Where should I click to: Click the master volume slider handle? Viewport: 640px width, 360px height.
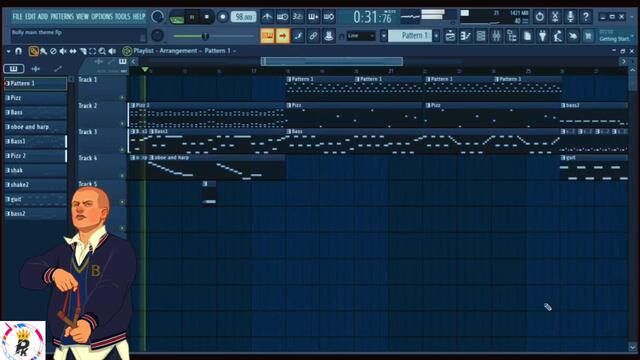205,36
